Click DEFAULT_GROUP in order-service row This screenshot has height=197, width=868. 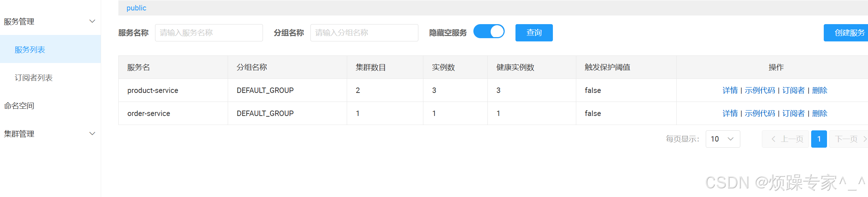click(x=265, y=113)
